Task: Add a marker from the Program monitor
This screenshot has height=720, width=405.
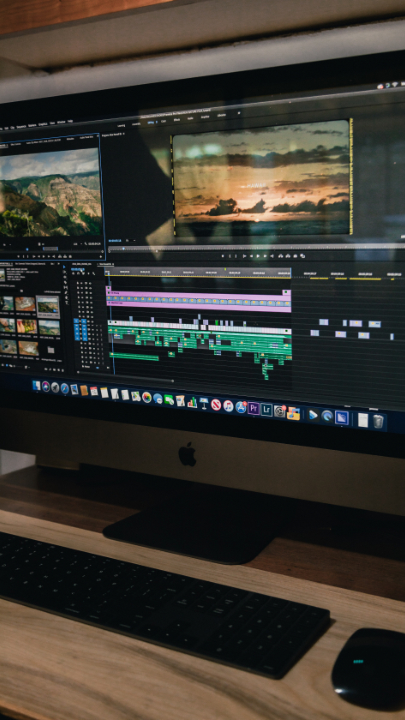Action: 222,256
